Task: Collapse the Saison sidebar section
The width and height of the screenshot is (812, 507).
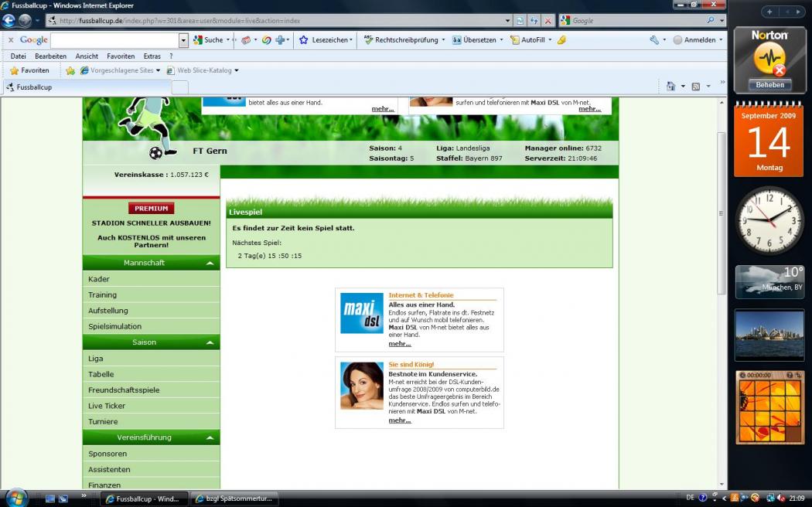Action: pos(210,342)
